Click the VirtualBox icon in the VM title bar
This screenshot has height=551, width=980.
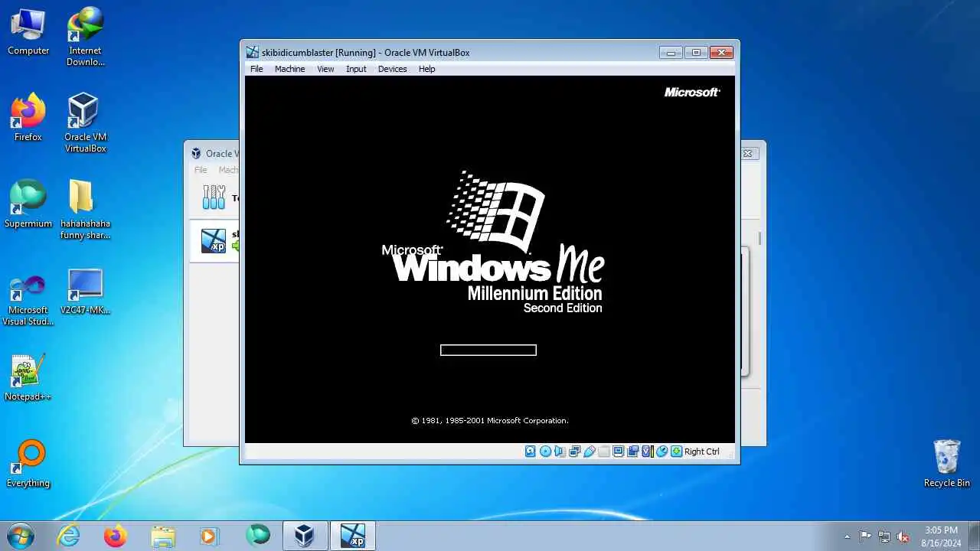coord(253,53)
